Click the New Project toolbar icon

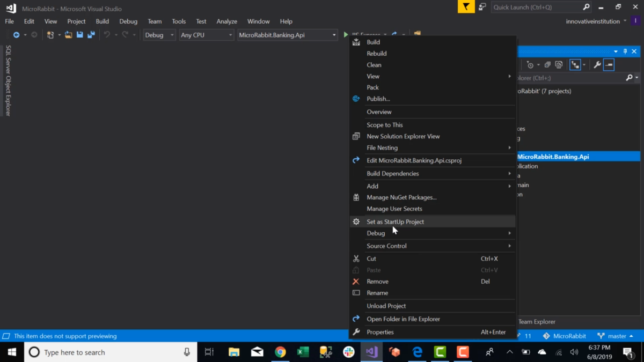point(50,35)
